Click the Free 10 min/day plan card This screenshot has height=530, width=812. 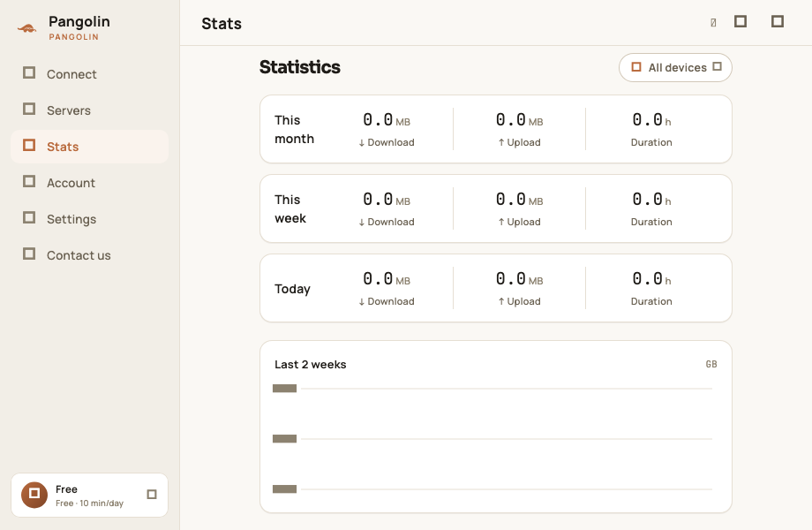pyautogui.click(x=90, y=495)
